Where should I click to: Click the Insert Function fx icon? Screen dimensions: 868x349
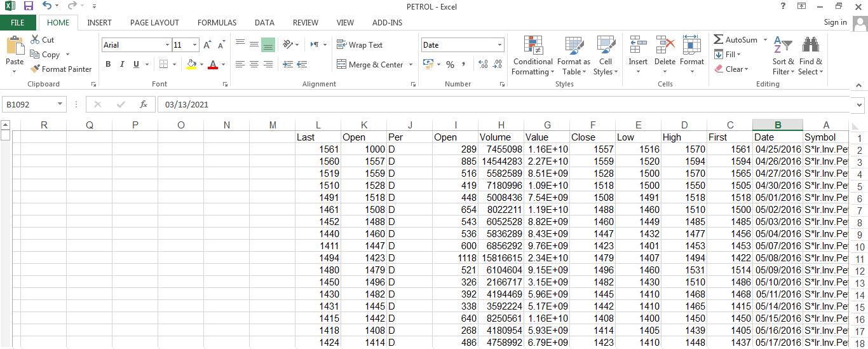point(144,104)
